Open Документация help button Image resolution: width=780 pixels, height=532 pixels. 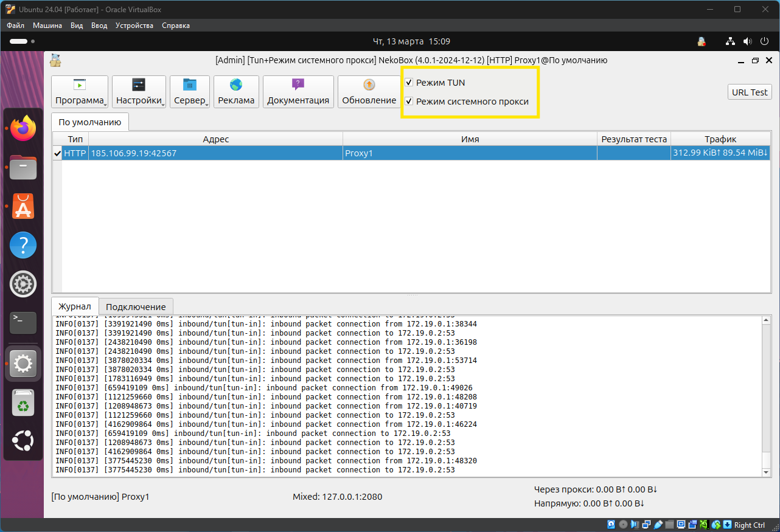click(x=298, y=92)
